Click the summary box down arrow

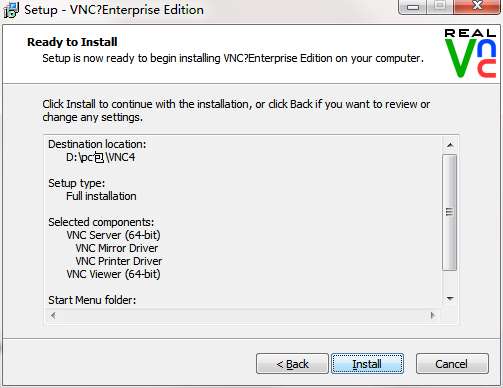[x=450, y=299]
